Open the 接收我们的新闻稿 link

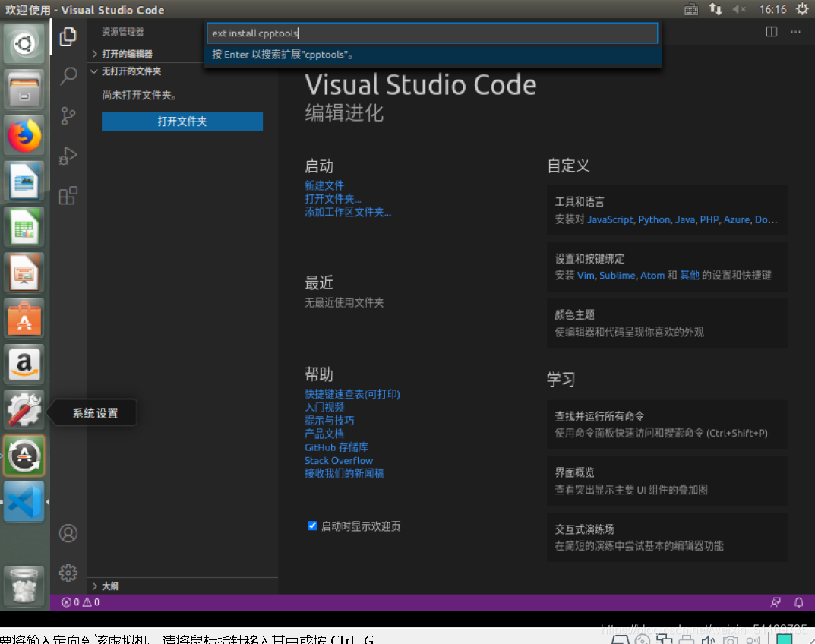click(x=344, y=474)
